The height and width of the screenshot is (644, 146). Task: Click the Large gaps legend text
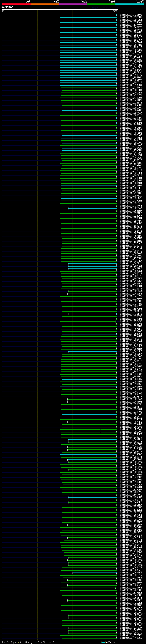click(28, 642)
